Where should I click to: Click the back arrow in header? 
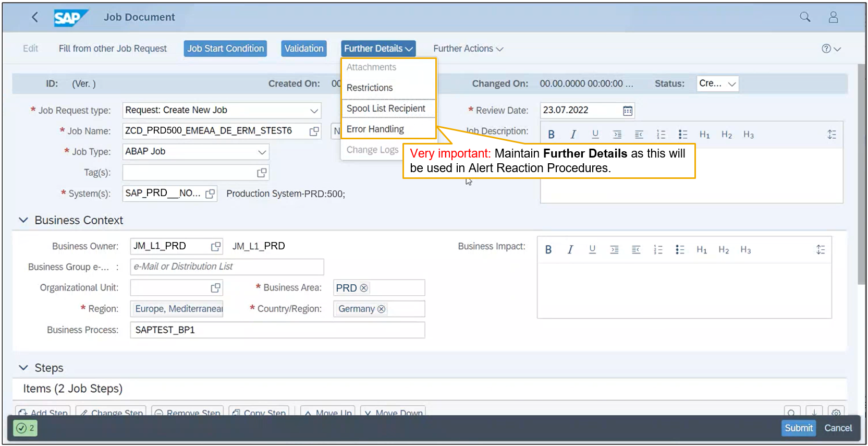35,17
